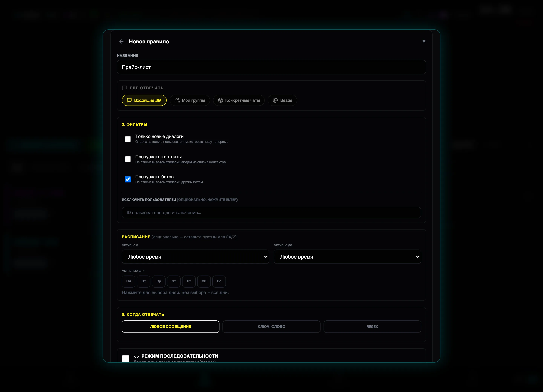
Task: Open the Активно с time dropdown
Action: tap(195, 257)
